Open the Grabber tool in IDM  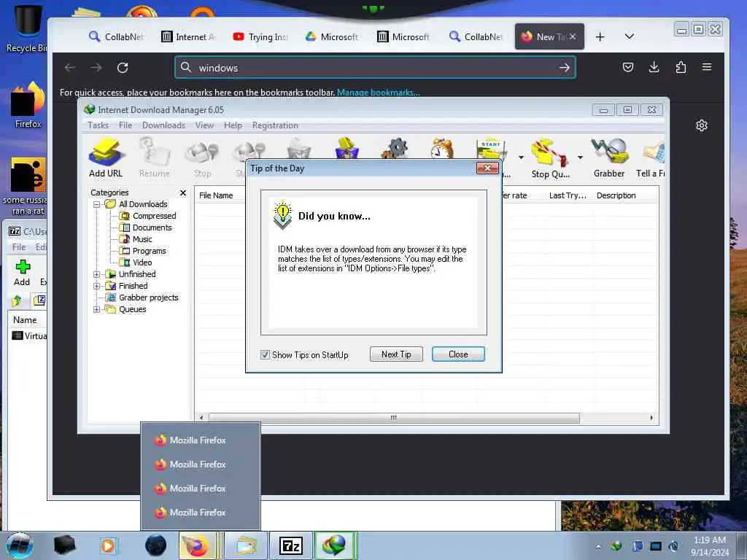tap(609, 157)
